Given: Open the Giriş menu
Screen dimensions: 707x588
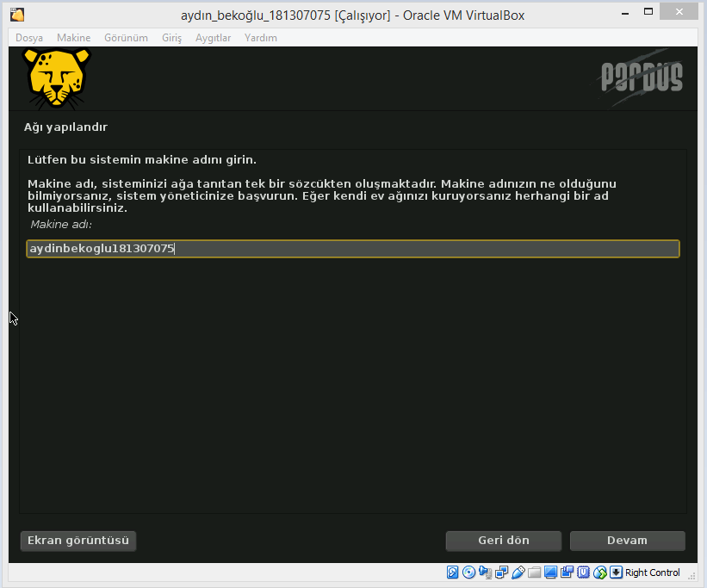Looking at the screenshot, I should (x=171, y=38).
